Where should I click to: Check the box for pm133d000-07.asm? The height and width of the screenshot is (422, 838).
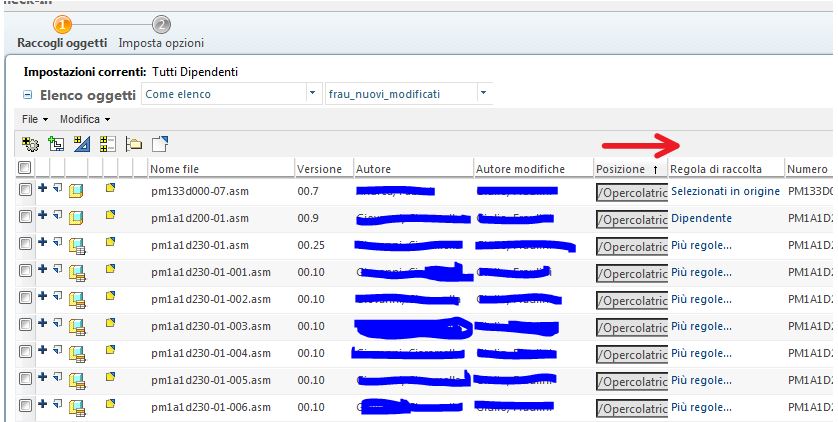tap(25, 190)
